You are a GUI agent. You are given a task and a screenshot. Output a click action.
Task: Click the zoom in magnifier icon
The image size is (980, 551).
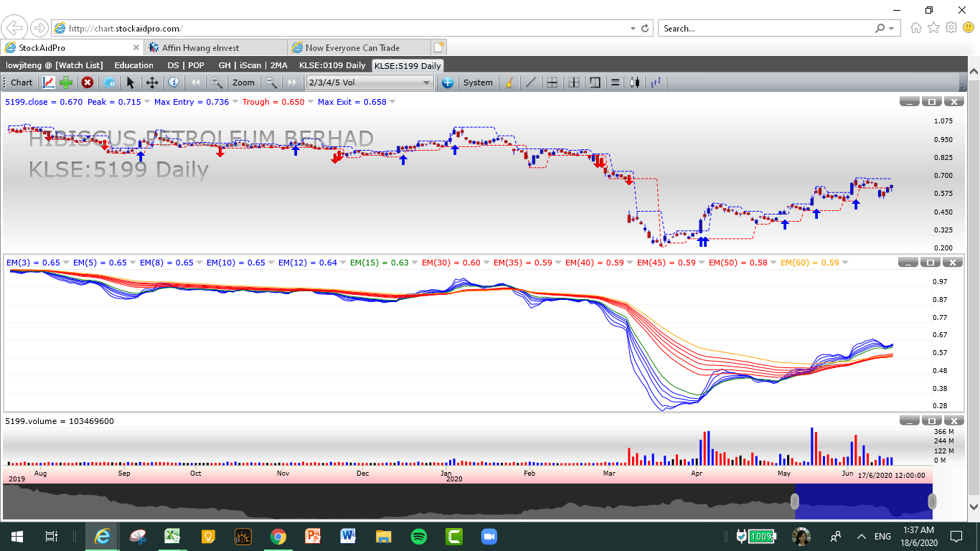pos(216,83)
